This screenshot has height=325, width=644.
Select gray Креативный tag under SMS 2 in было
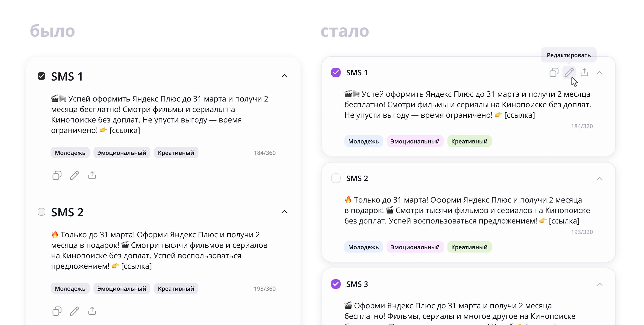click(x=176, y=289)
